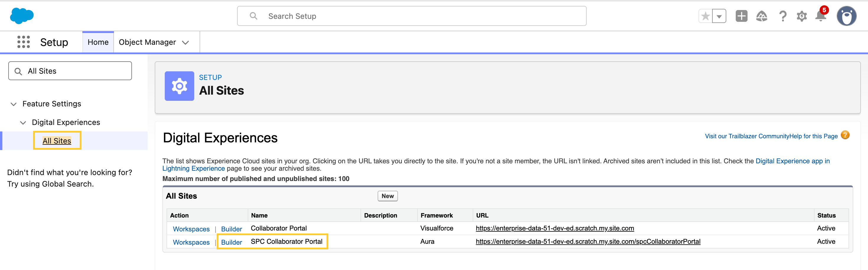
Task: Click the Feature Settings label
Action: click(52, 104)
